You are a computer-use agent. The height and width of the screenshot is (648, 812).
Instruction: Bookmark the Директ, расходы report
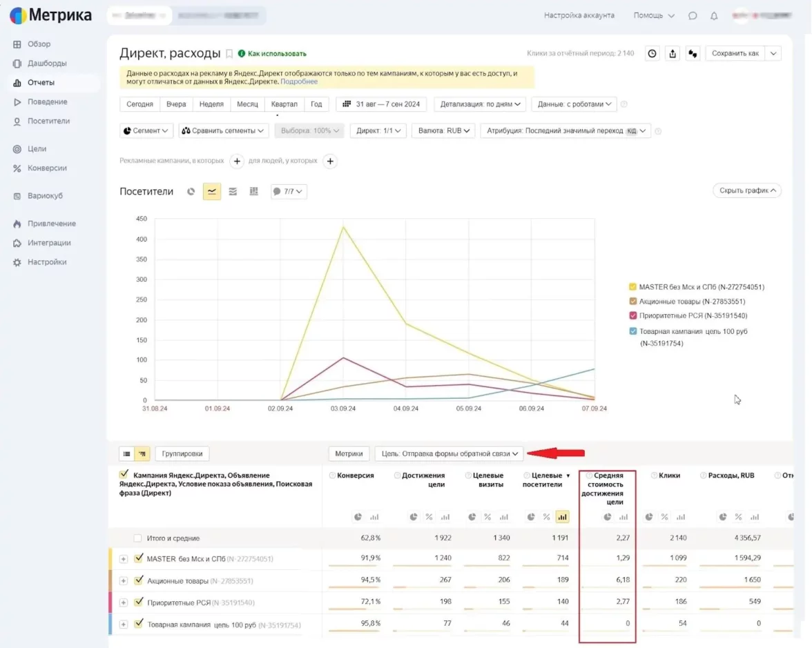click(230, 54)
